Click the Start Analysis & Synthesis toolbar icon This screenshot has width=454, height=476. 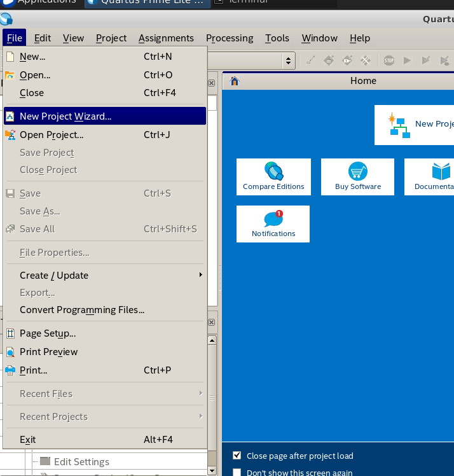tap(426, 60)
